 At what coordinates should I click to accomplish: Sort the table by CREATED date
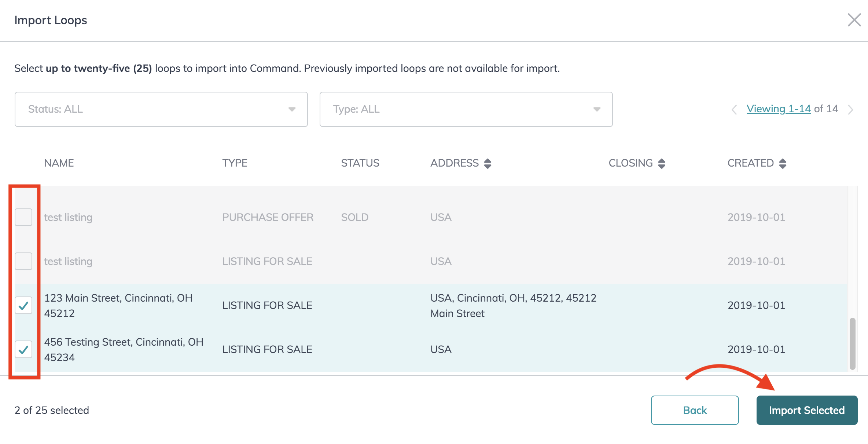point(783,163)
